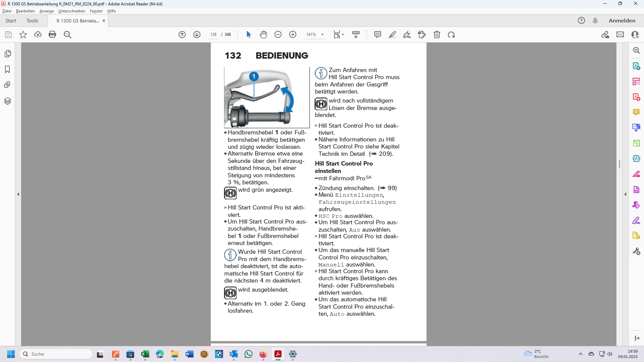The image size is (644, 362).
Task: Open the Export PDF tool in right pane
Action: pyautogui.click(x=636, y=66)
